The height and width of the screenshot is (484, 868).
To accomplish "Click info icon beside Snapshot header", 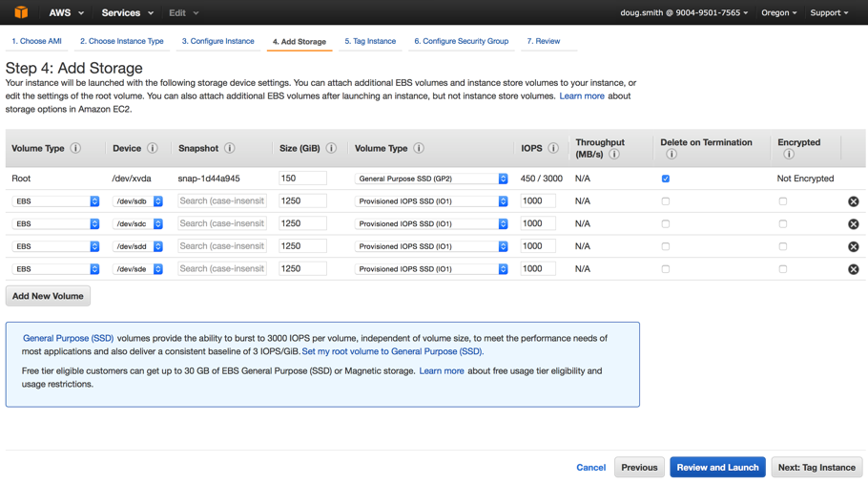I will pyautogui.click(x=229, y=149).
